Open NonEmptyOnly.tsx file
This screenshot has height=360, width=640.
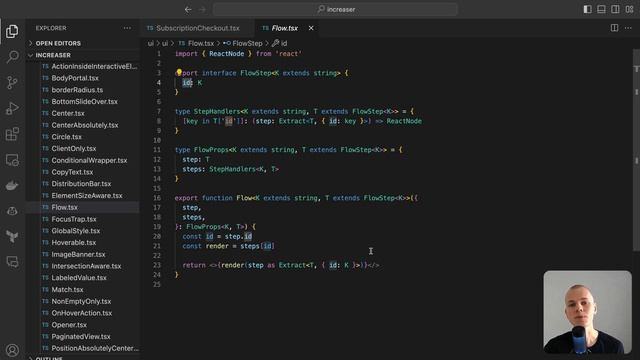coord(81,302)
